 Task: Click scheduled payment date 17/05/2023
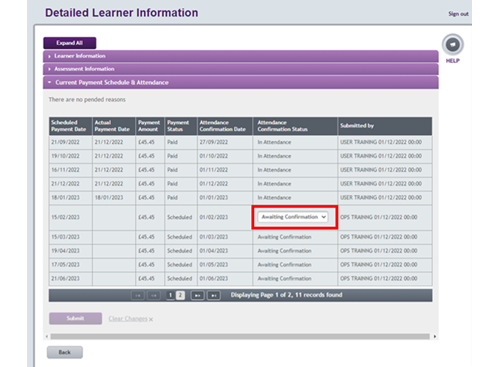(65, 265)
